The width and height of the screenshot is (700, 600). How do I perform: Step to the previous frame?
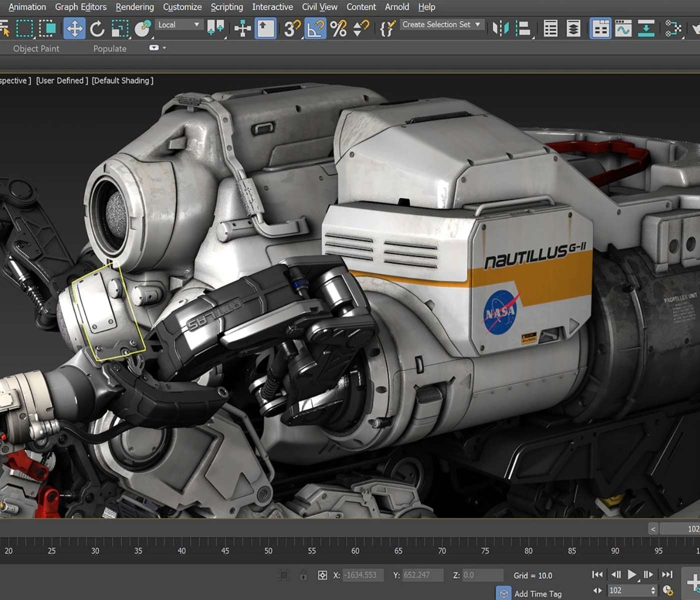[615, 575]
